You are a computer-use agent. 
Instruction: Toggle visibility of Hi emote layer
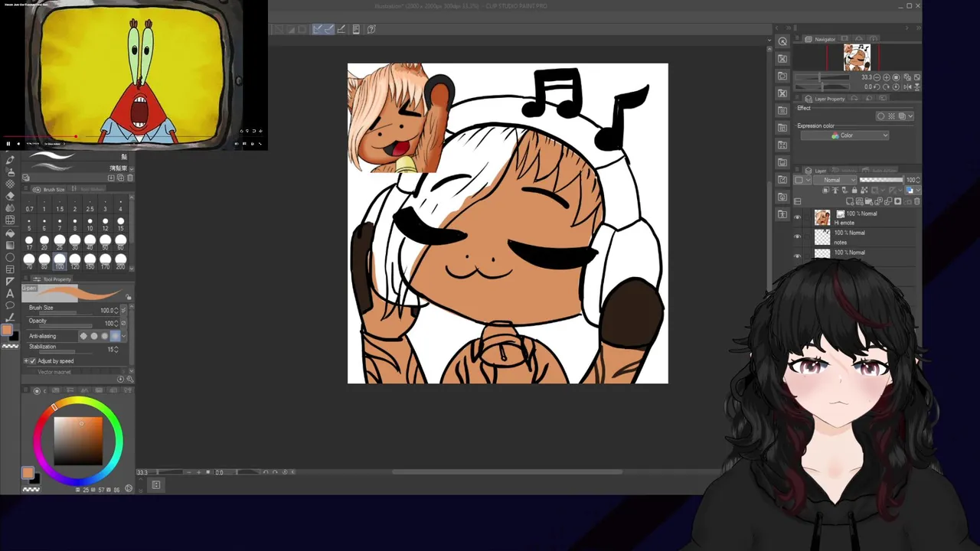(797, 217)
